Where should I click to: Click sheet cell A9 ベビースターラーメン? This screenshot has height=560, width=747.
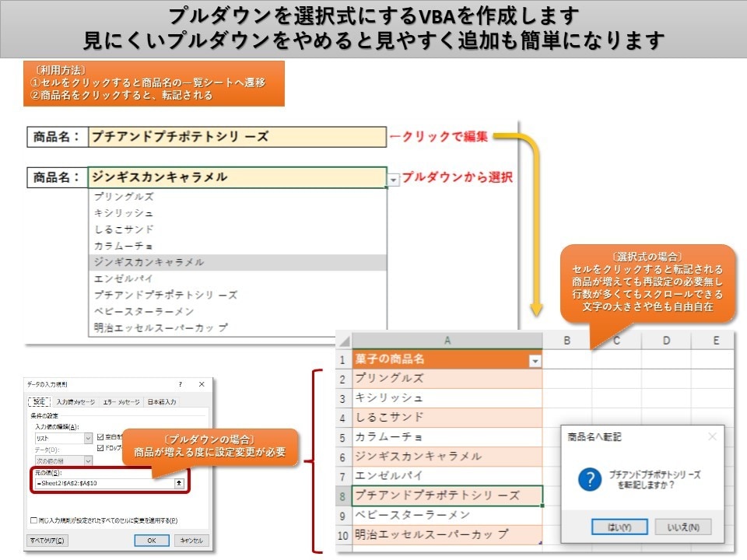point(447,515)
